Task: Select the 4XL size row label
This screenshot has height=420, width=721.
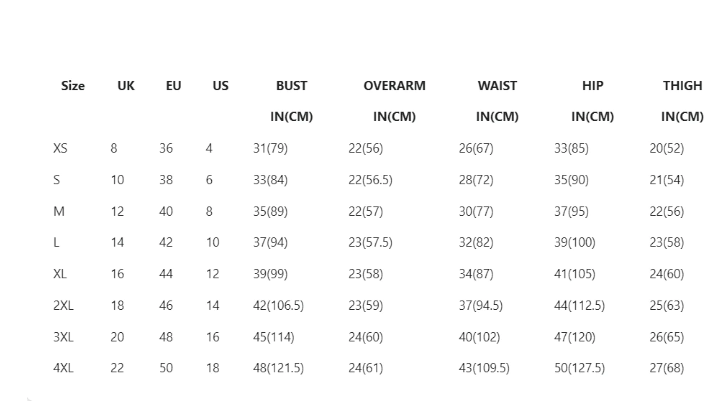Action: 63,368
